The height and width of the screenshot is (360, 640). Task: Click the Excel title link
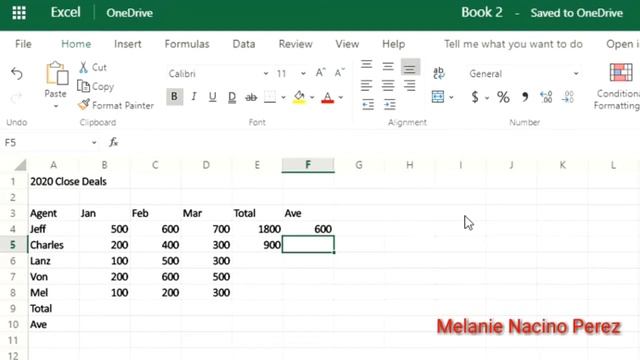coord(65,12)
